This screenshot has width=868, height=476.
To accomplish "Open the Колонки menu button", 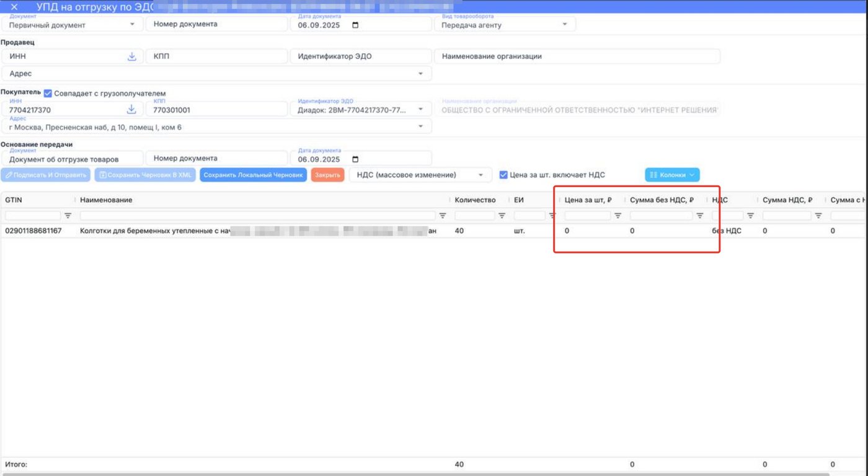I will coord(672,175).
